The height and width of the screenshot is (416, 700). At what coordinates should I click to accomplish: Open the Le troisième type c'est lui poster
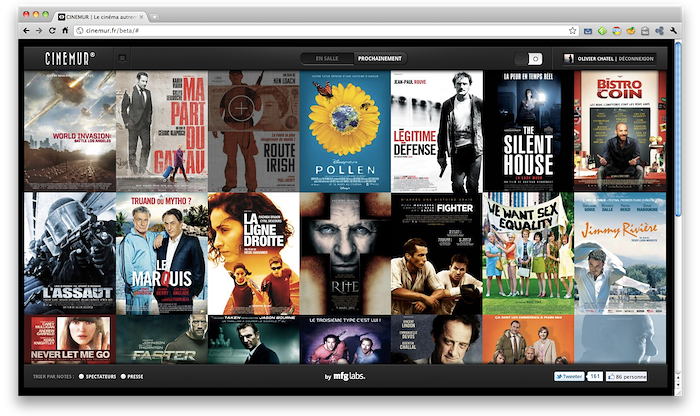tap(345, 340)
